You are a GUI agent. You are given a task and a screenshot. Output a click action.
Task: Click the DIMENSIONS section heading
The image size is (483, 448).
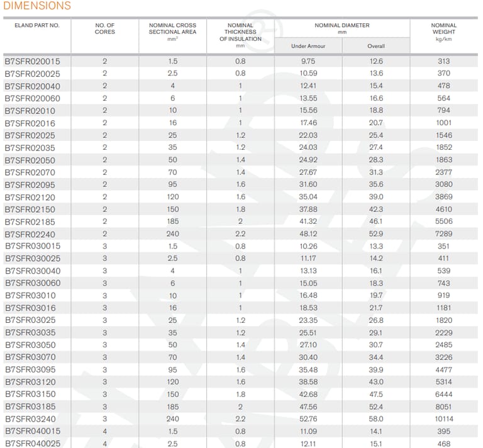point(36,6)
